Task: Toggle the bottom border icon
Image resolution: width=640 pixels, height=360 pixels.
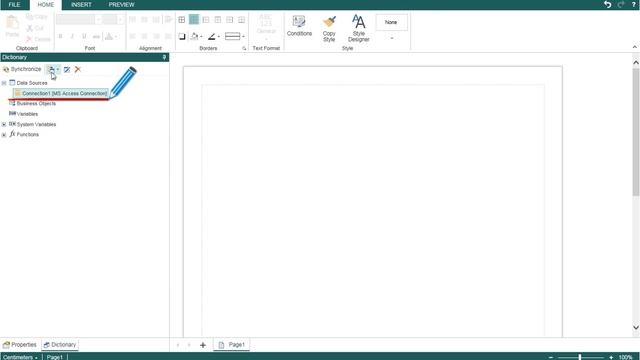Action: click(242, 20)
